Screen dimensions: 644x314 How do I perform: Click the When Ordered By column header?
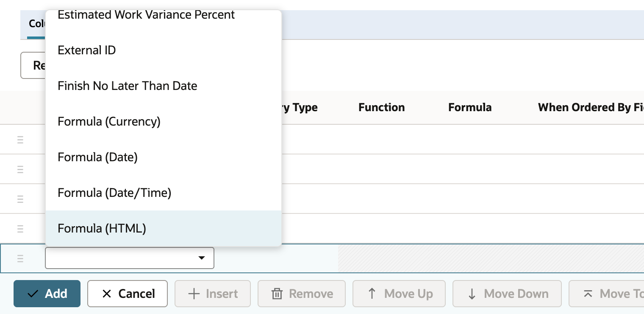point(591,107)
